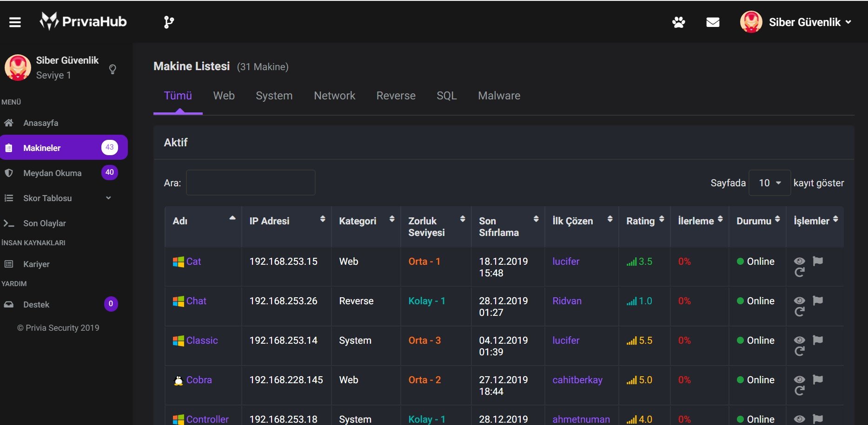Click the lightbulb icon beside Seviye 1
The width and height of the screenshot is (868, 425).
pyautogui.click(x=113, y=69)
